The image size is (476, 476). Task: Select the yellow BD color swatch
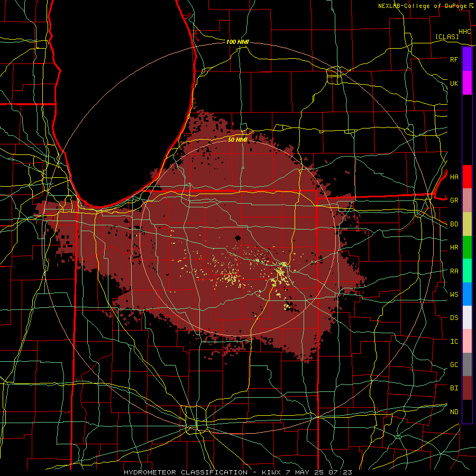tap(467, 224)
